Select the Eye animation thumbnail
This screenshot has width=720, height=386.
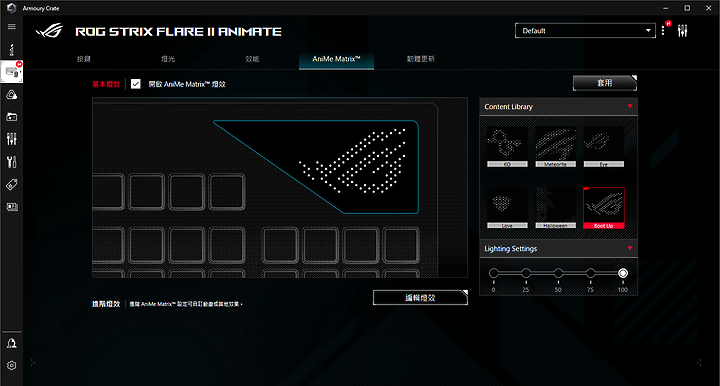[603, 146]
